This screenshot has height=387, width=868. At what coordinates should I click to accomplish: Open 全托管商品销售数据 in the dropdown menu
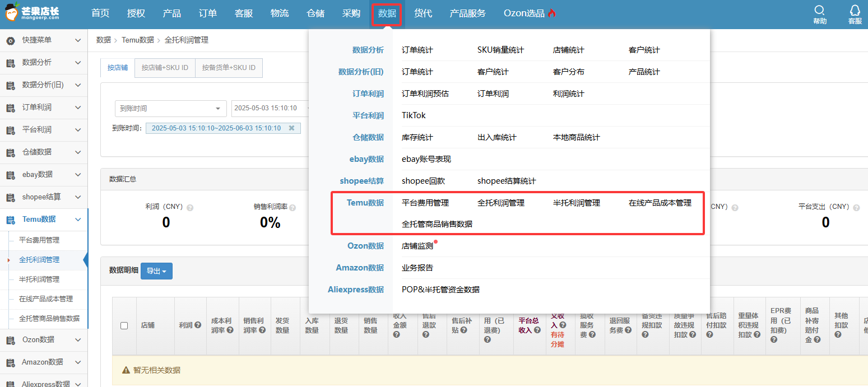coord(437,224)
